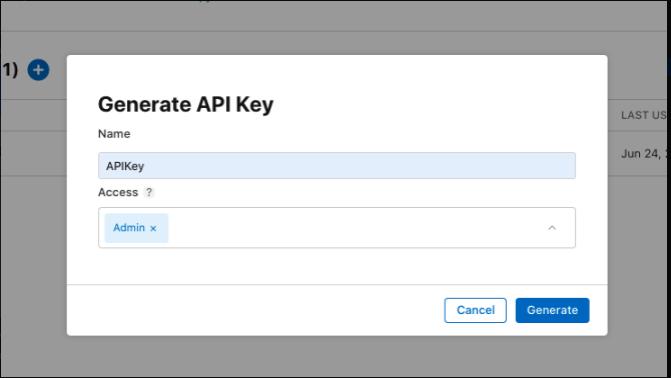Image resolution: width=671 pixels, height=378 pixels.
Task: Click the Generate API Key heading
Action: [x=185, y=104]
